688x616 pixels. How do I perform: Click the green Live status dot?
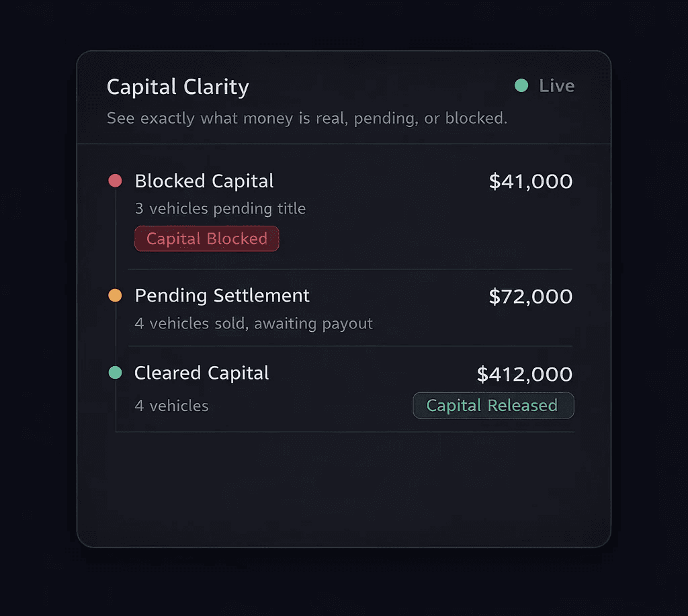521,86
